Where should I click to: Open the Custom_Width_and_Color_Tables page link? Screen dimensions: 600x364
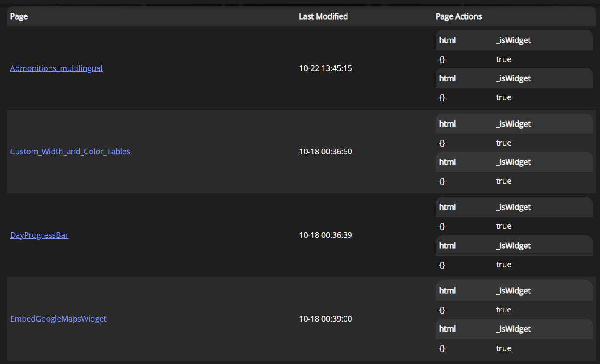pyautogui.click(x=70, y=152)
